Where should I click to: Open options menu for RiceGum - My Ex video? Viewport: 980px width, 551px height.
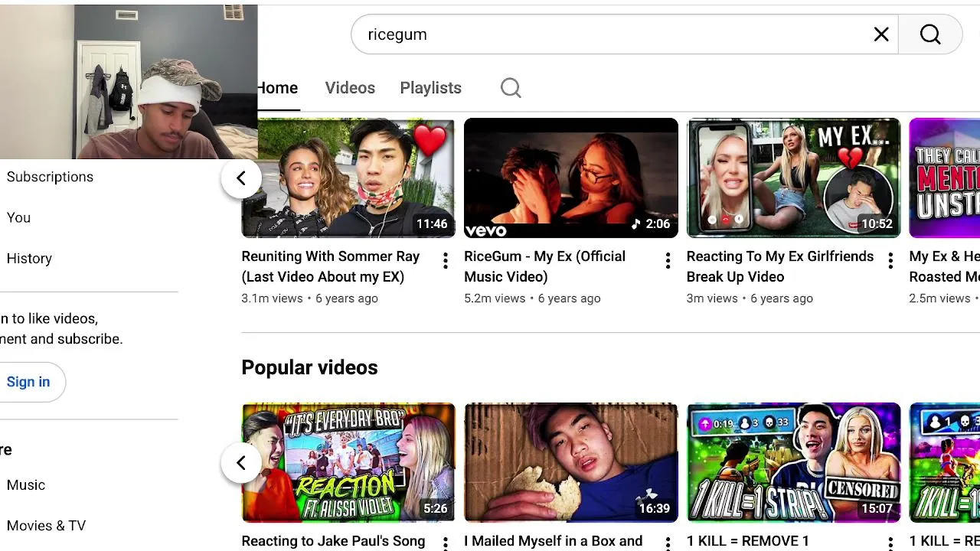tap(668, 261)
